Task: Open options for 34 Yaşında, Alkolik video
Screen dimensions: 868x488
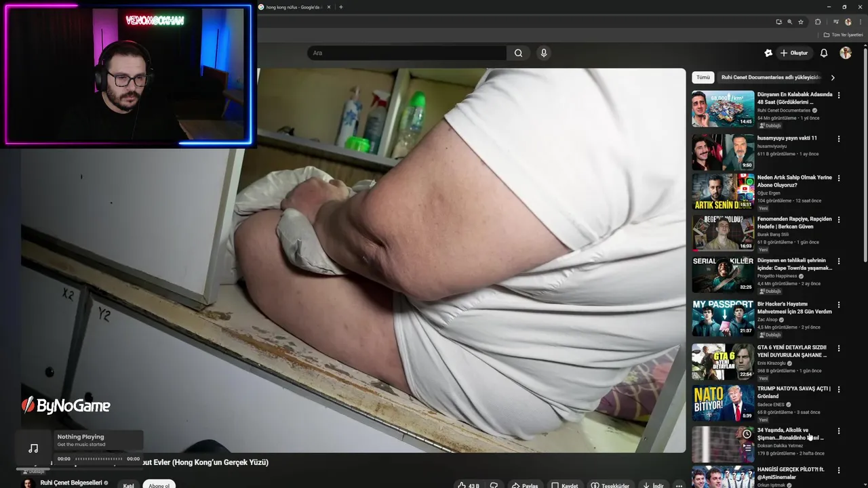Action: click(839, 431)
